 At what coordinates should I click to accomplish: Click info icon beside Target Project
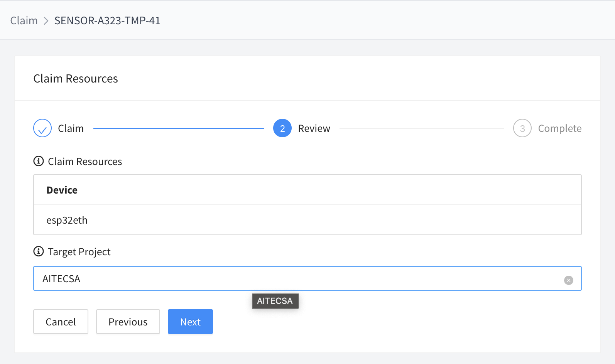tap(39, 251)
